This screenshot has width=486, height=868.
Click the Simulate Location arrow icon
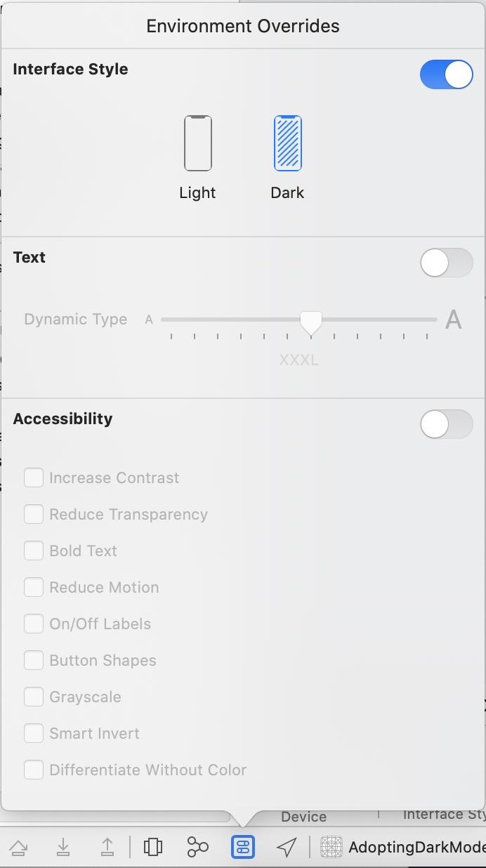(x=287, y=847)
